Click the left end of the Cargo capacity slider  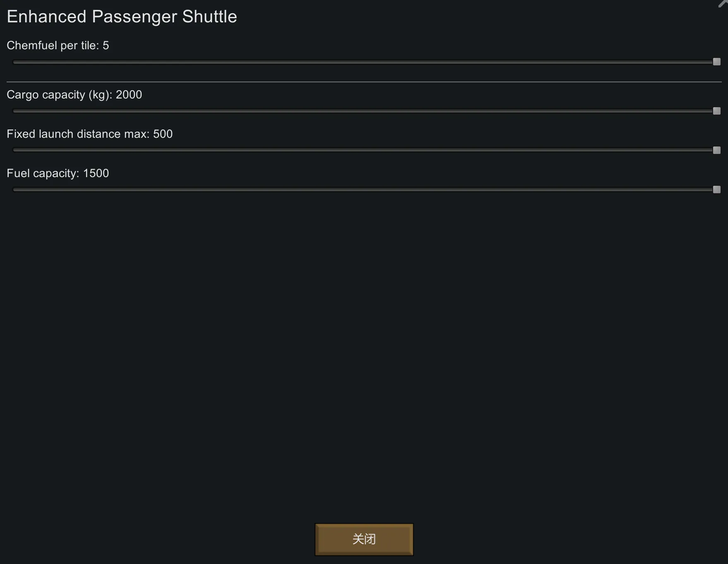15,111
